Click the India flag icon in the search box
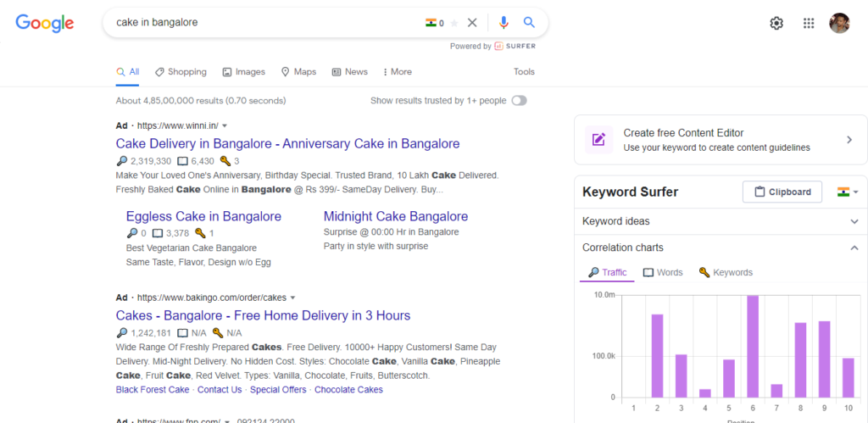The width and height of the screenshot is (868, 423). tap(431, 23)
